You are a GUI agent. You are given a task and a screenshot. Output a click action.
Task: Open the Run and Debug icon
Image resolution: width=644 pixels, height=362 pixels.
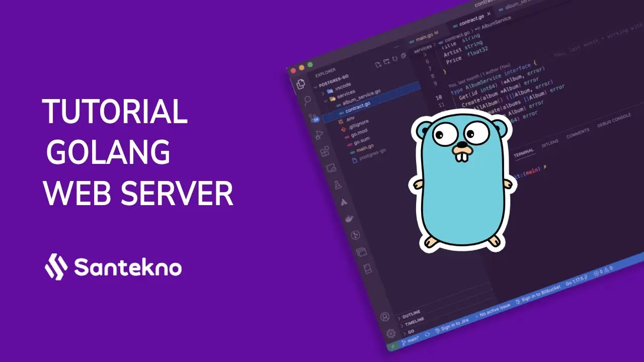tap(319, 135)
